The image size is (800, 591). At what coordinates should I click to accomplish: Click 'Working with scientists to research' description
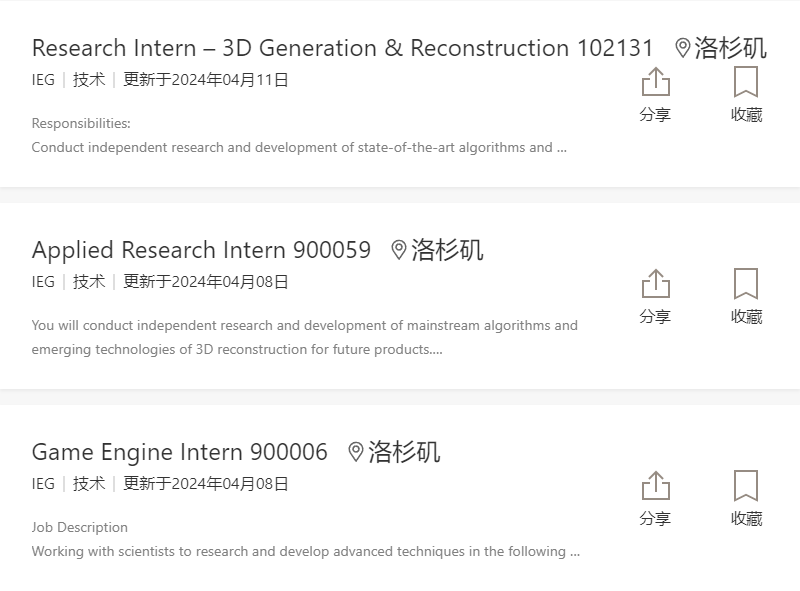coord(306,551)
